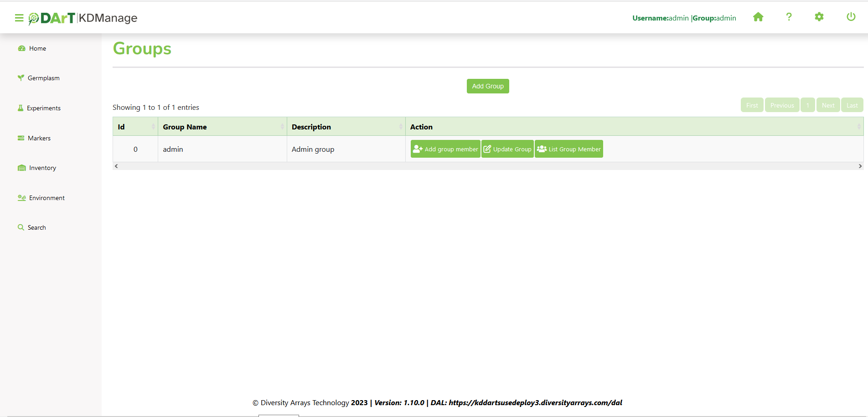
Task: Sort table by Group Name column
Action: 222,127
